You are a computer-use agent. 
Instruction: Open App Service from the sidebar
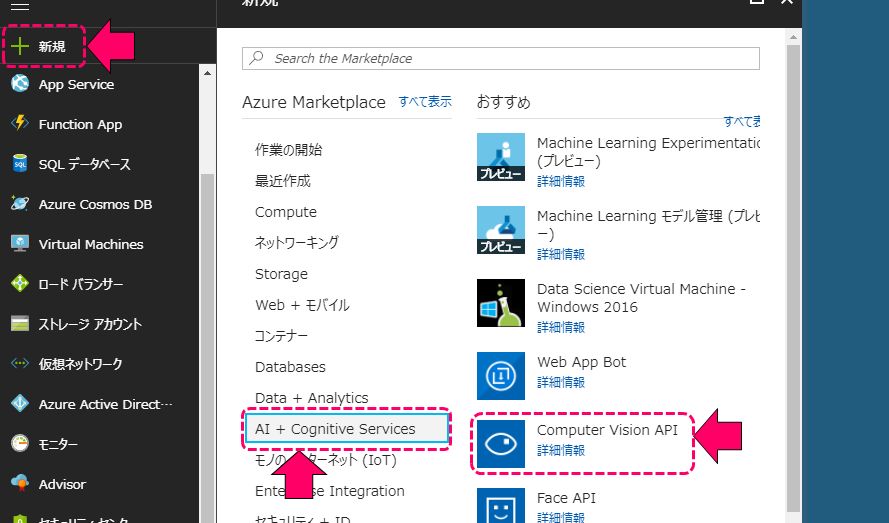pyautogui.click(x=76, y=84)
